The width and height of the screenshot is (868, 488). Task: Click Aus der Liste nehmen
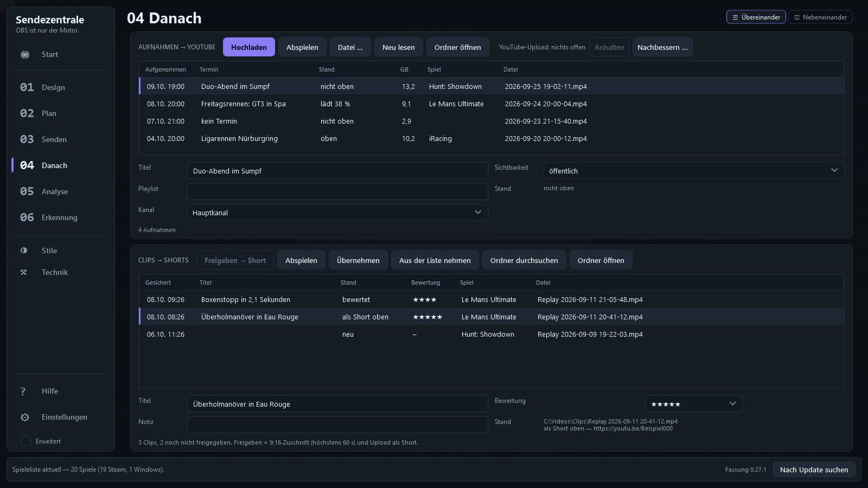[435, 260]
